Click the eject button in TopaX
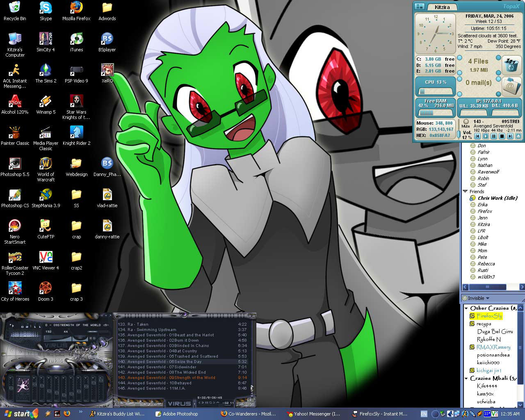 tap(518, 136)
